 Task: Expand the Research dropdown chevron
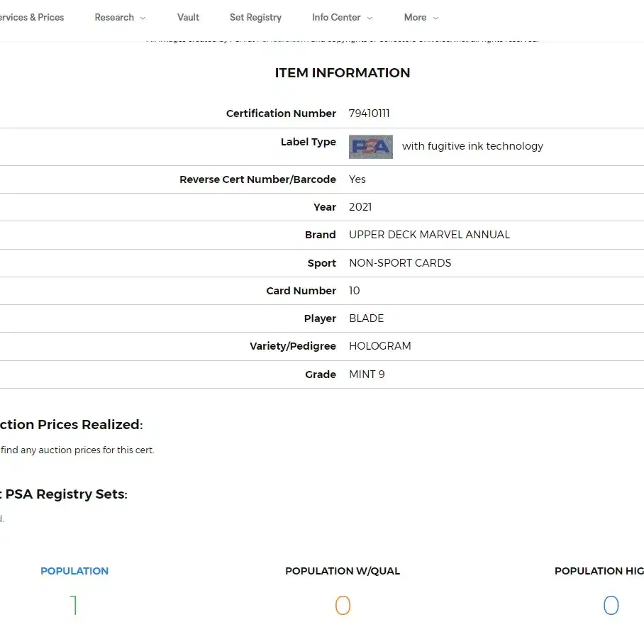click(x=143, y=18)
